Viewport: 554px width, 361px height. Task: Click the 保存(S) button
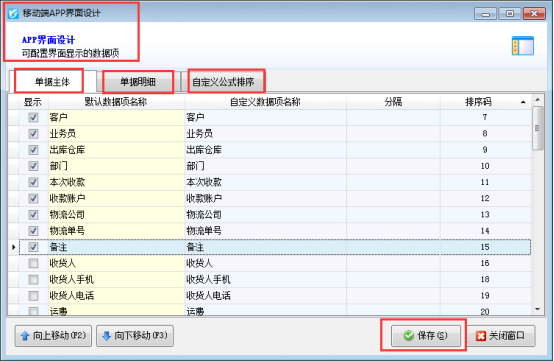coord(426,336)
